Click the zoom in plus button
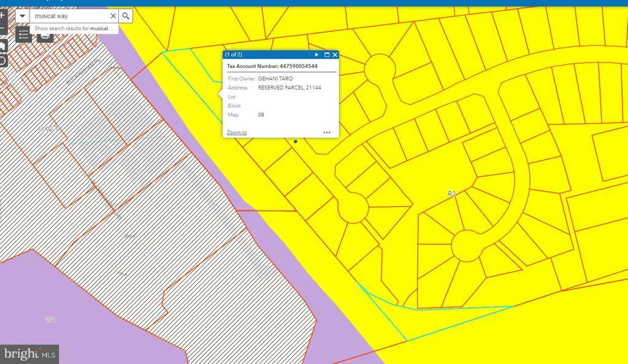The image size is (628, 364). [x=2, y=15]
